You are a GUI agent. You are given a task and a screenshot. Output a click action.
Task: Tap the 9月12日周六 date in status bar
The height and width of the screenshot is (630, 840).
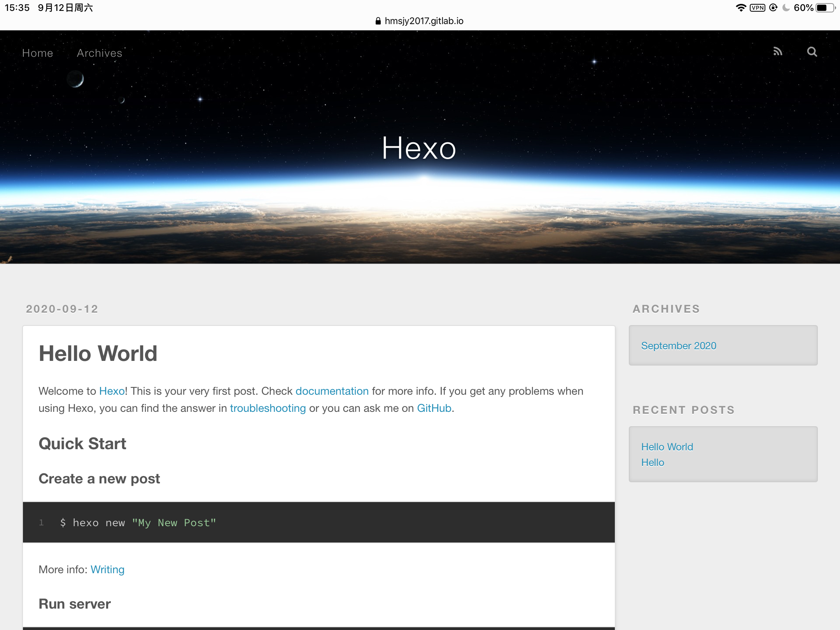pos(65,8)
